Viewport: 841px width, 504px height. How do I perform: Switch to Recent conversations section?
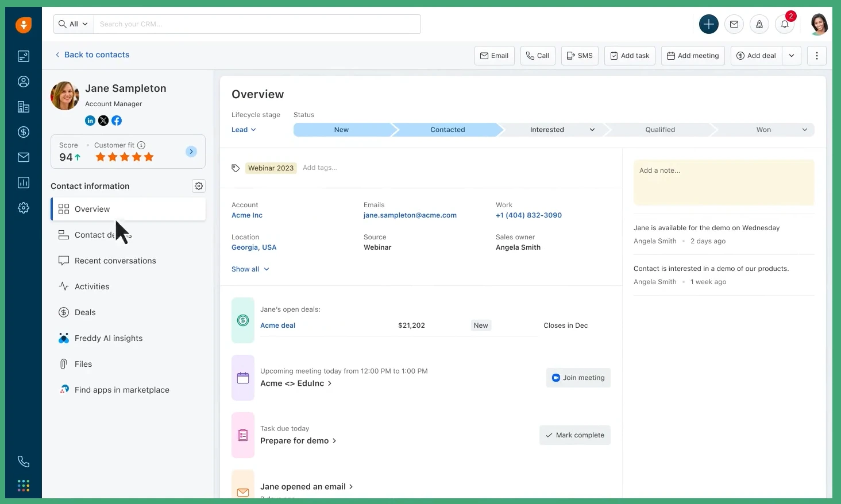(115, 261)
